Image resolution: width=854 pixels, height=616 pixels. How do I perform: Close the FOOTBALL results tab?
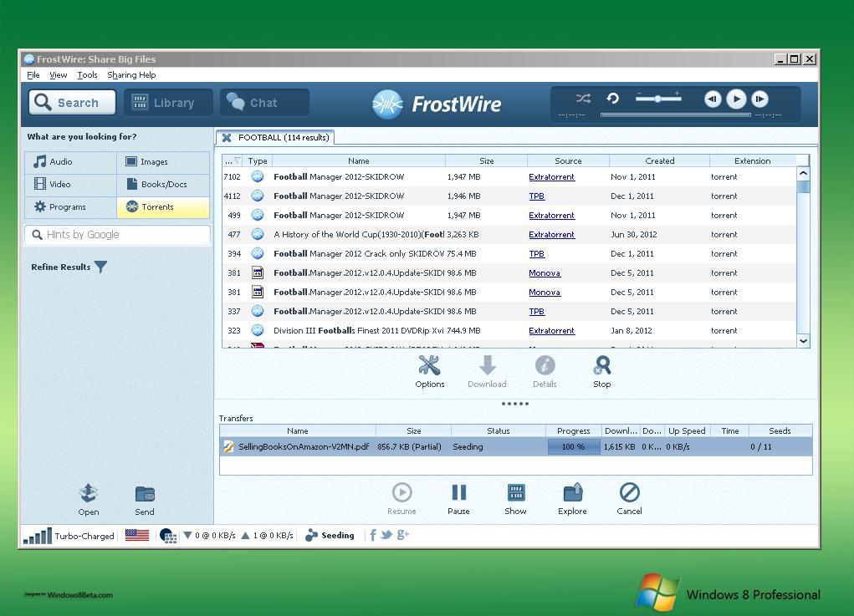click(x=227, y=138)
